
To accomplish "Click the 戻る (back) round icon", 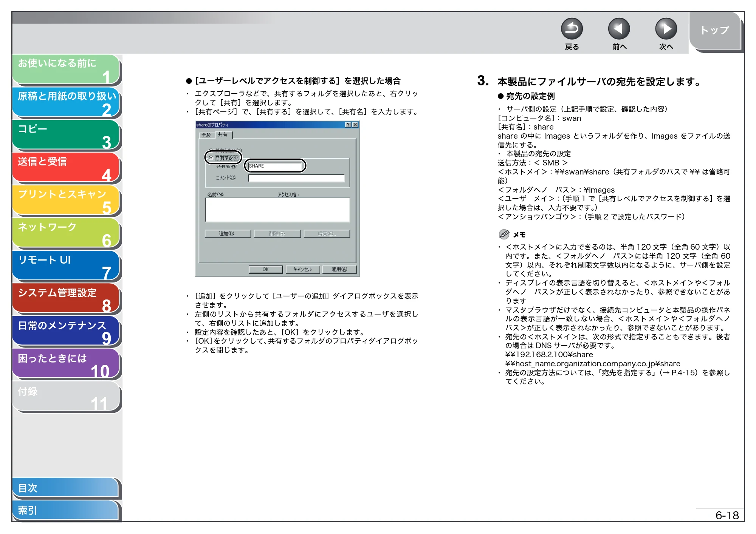I will [572, 29].
